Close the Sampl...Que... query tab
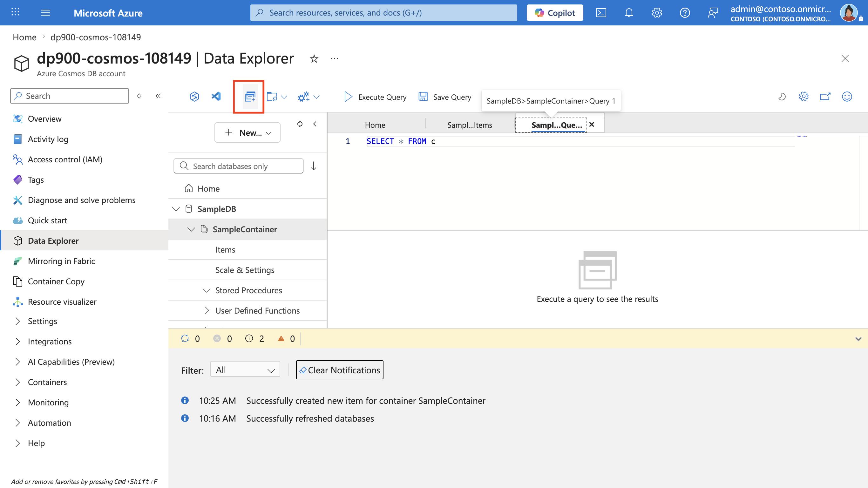 point(592,125)
